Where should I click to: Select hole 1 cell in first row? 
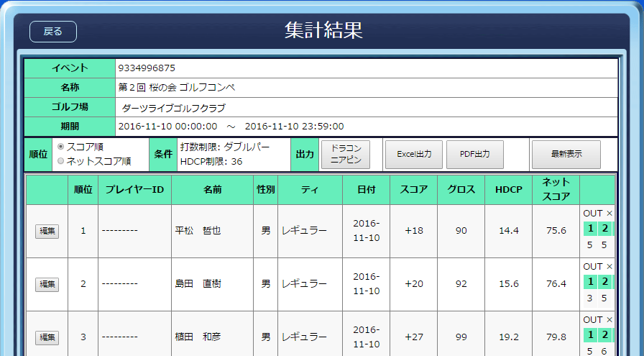pyautogui.click(x=590, y=229)
